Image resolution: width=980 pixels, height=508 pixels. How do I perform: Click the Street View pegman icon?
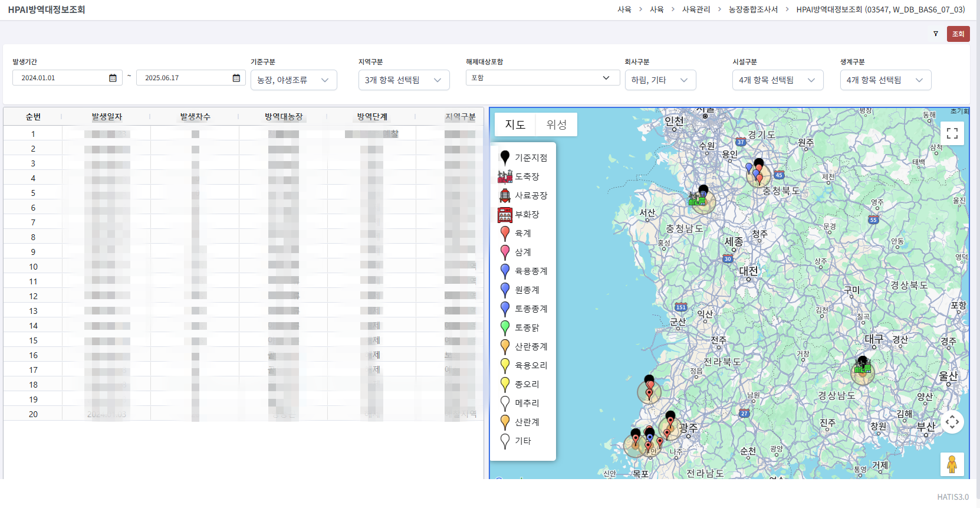click(952, 464)
